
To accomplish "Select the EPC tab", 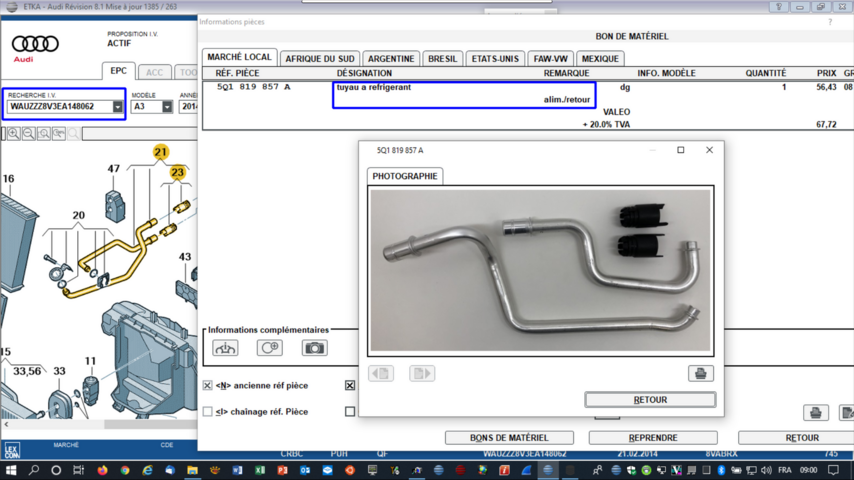I will tap(118, 71).
